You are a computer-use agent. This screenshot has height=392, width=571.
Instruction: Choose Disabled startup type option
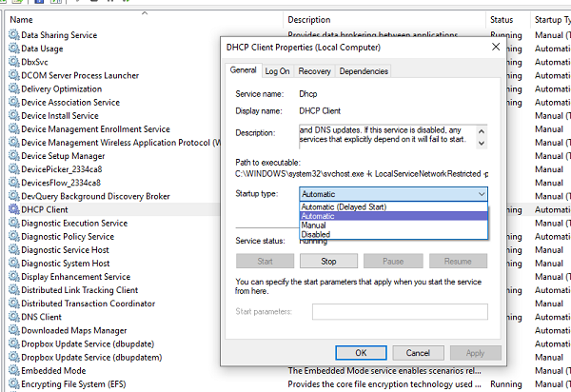pyautogui.click(x=393, y=234)
